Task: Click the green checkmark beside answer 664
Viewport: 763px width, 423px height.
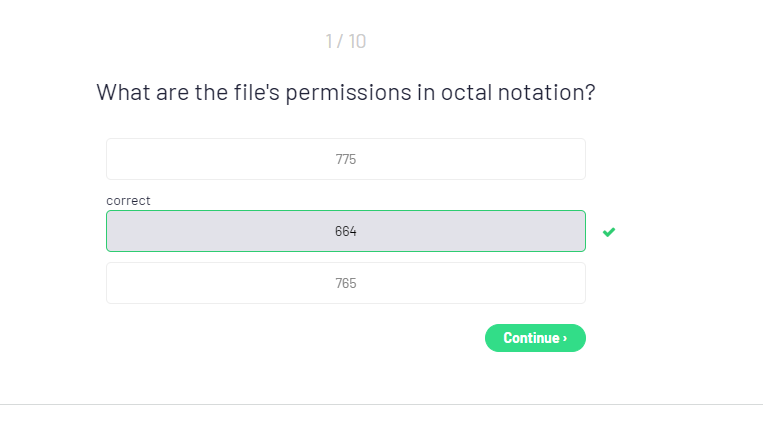Action: (609, 232)
